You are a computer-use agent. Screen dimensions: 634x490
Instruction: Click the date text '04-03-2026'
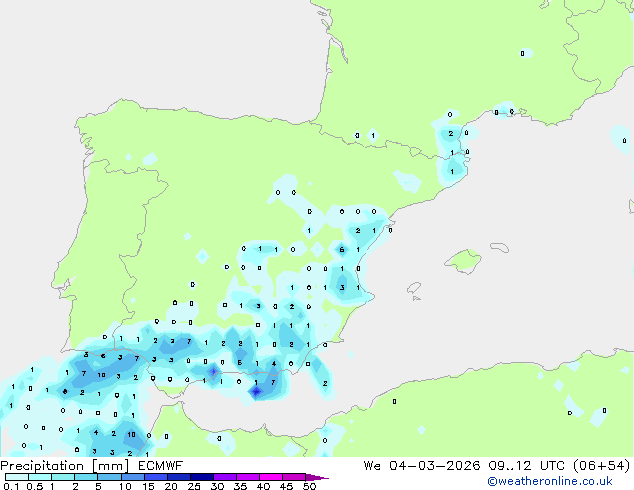point(434,466)
